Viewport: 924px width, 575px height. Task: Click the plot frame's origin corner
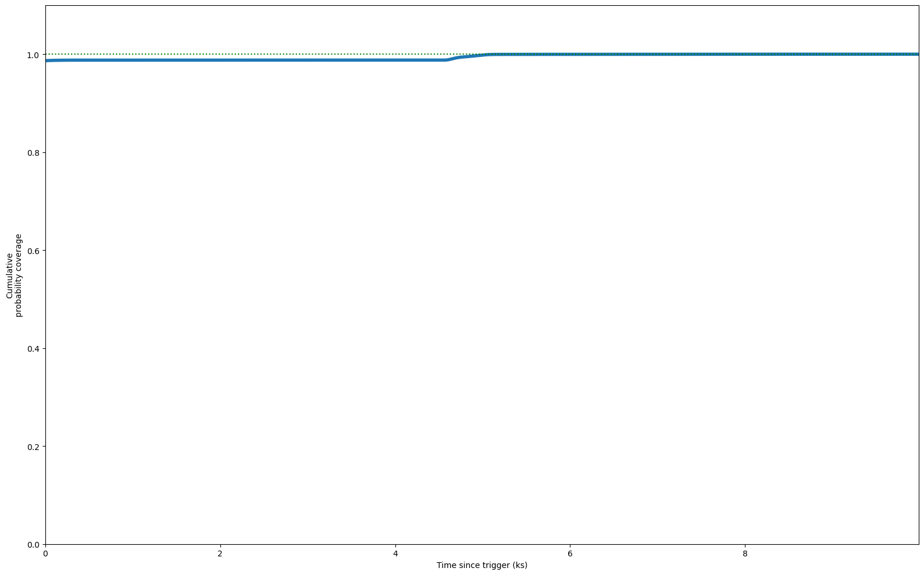point(45,544)
